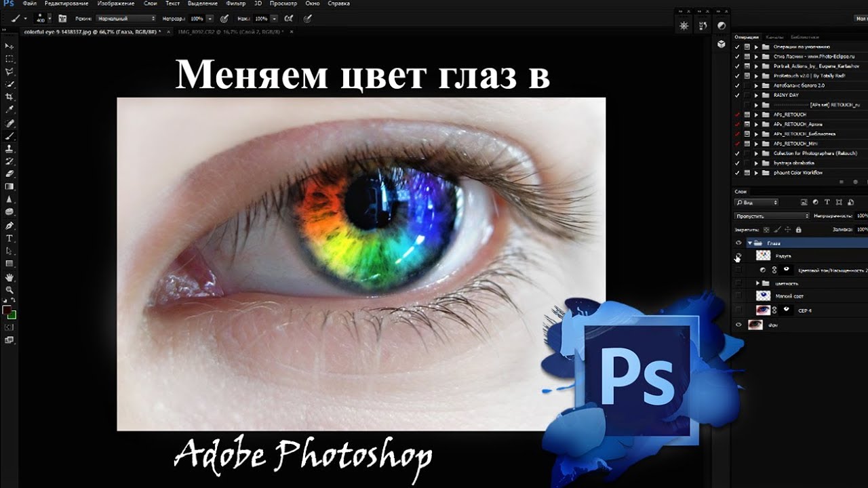
Task: Select the Zoom tool
Action: pos(9,290)
